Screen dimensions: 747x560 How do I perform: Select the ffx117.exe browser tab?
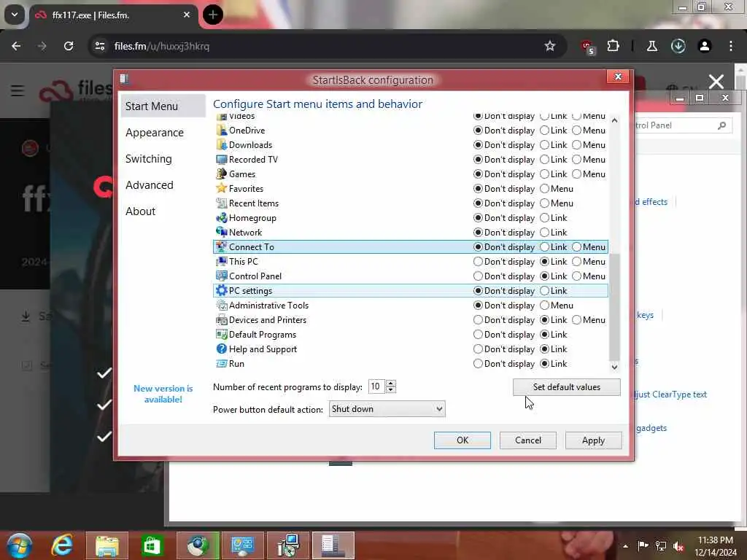click(114, 15)
